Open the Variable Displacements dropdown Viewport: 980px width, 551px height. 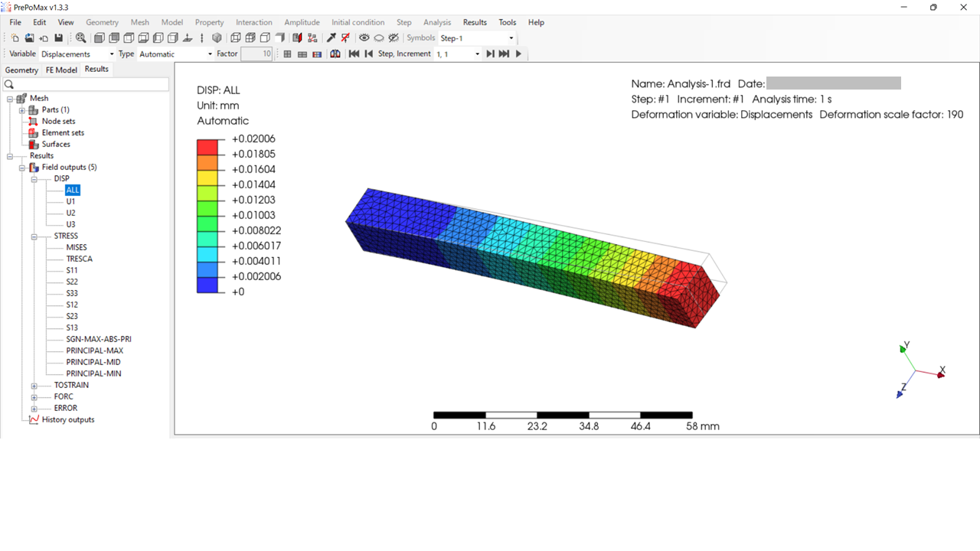(77, 54)
